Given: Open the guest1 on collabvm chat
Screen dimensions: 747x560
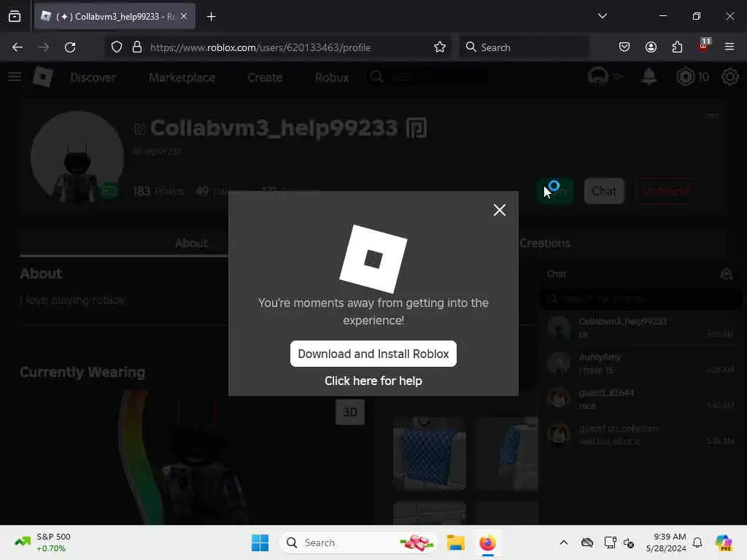Looking at the screenshot, I should (x=640, y=435).
